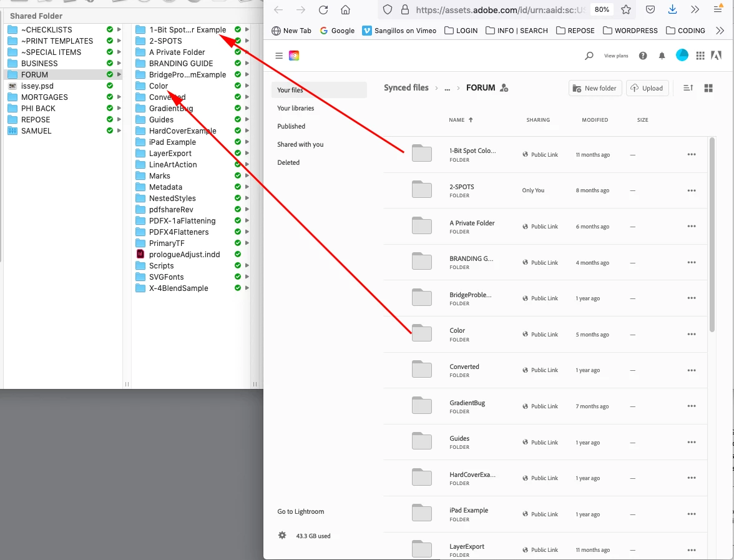Open Go to Lightroom link
The height and width of the screenshot is (560, 734).
(301, 511)
